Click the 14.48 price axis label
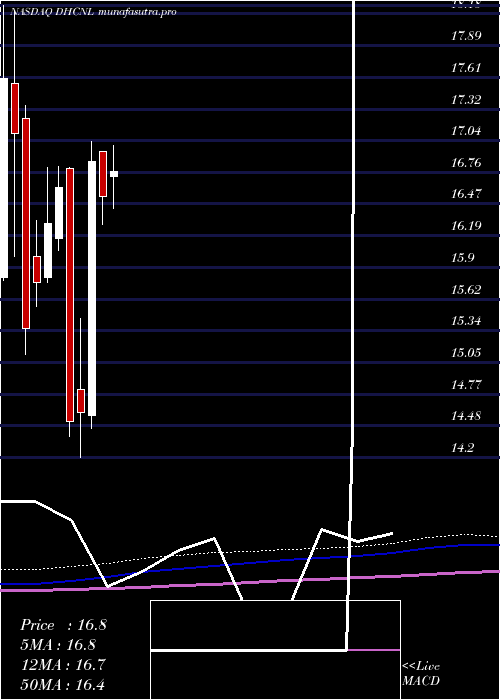500x700 pixels. (466, 416)
